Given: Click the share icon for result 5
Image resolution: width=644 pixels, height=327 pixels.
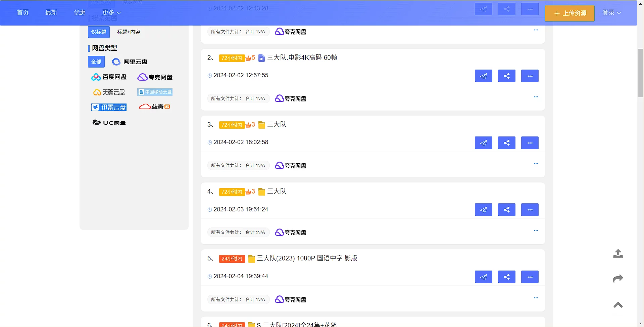Looking at the screenshot, I should click(x=506, y=277).
